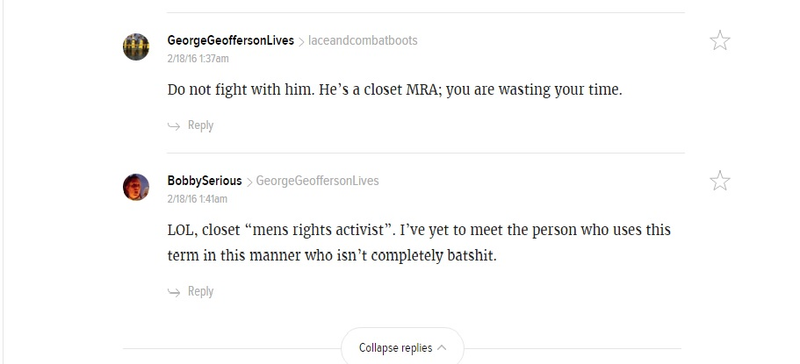Collapse replies using the upward chevron
This screenshot has width=800, height=364.
[x=442, y=348]
